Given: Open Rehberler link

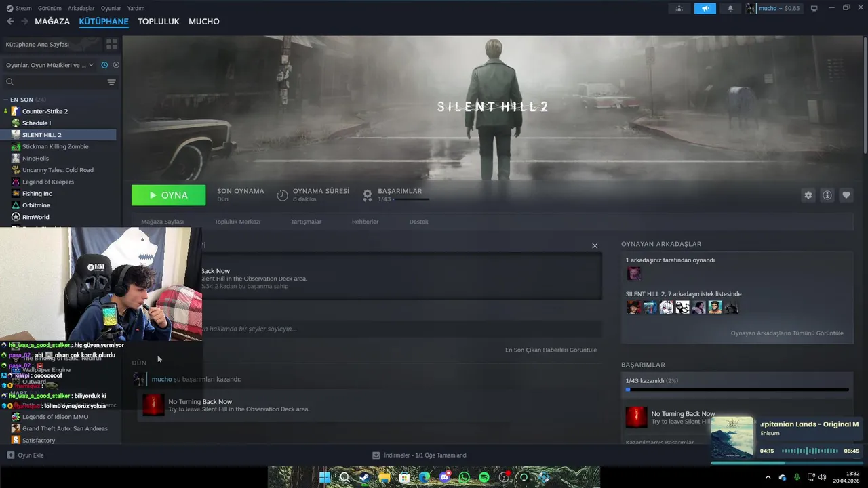Looking at the screenshot, I should pos(365,222).
